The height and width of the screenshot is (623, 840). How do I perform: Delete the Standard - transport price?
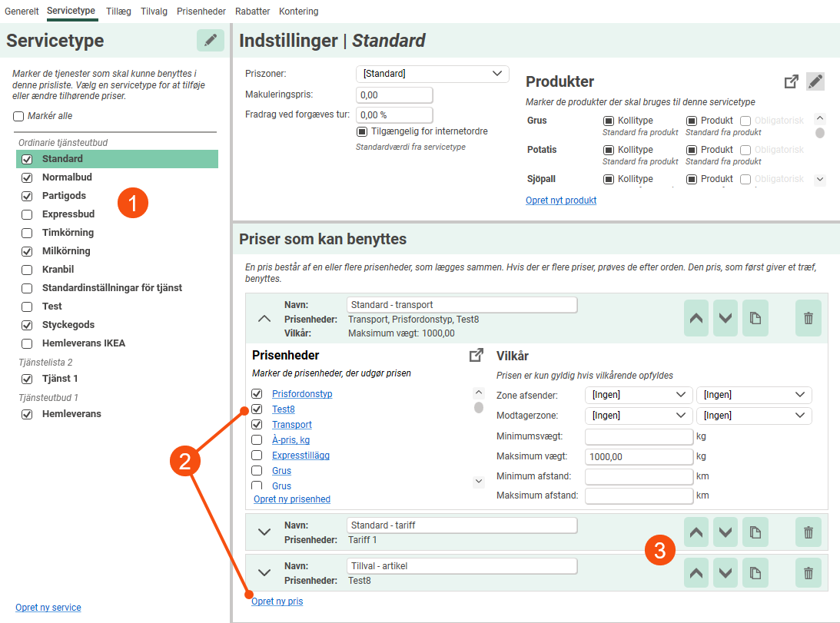click(808, 318)
